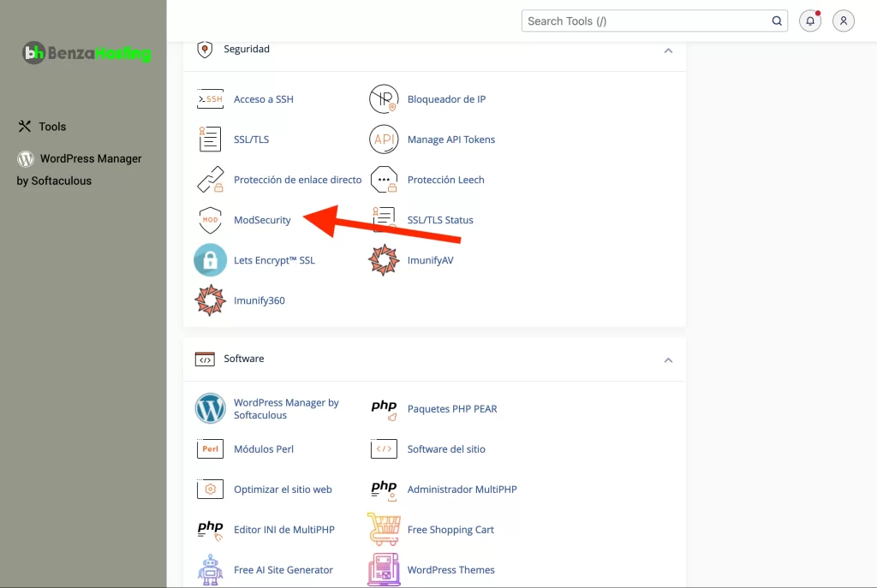Click the SSL/TLS Status icon

point(384,218)
